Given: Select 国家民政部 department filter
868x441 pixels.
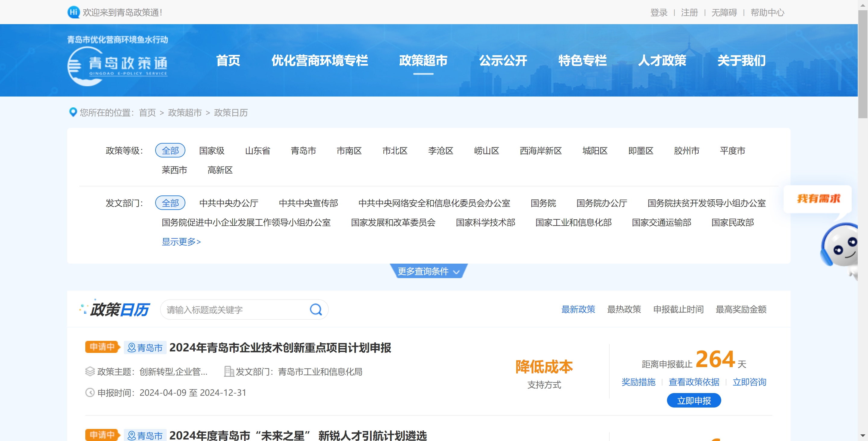Looking at the screenshot, I should tap(732, 222).
